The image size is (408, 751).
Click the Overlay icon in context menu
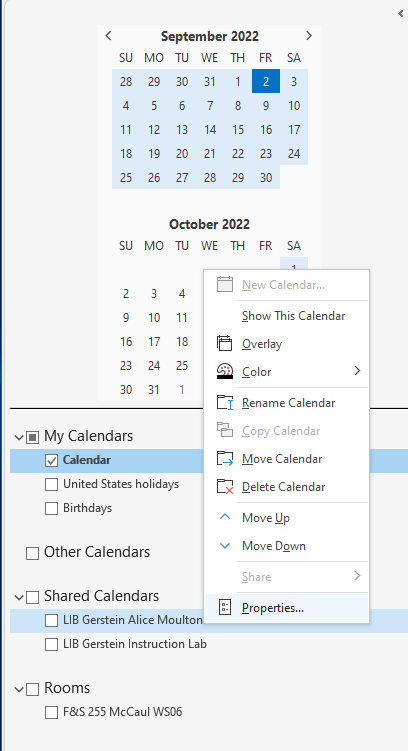(x=225, y=343)
